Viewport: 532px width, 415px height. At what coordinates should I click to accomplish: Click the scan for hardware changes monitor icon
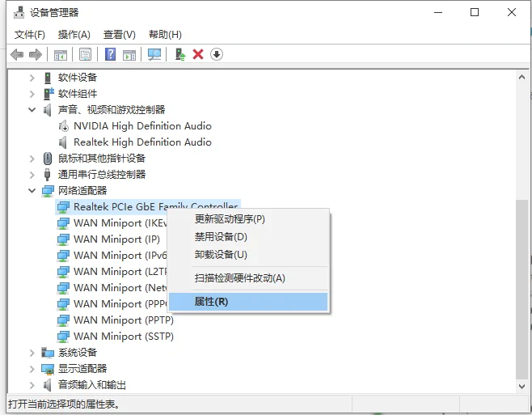coord(154,54)
